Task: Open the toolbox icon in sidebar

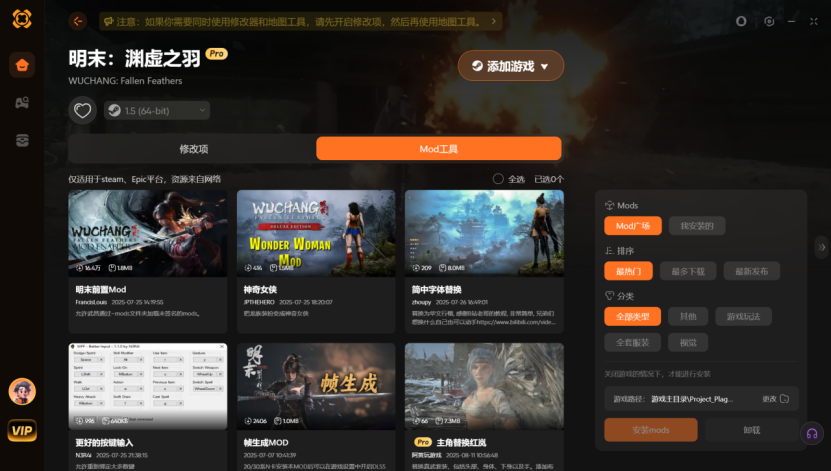Action: tap(22, 140)
